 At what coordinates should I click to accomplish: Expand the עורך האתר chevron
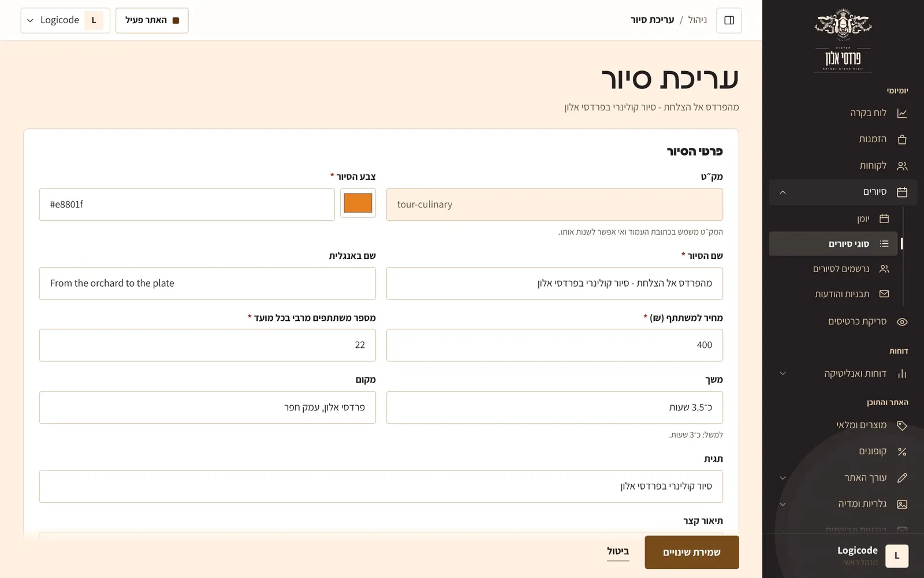click(783, 478)
